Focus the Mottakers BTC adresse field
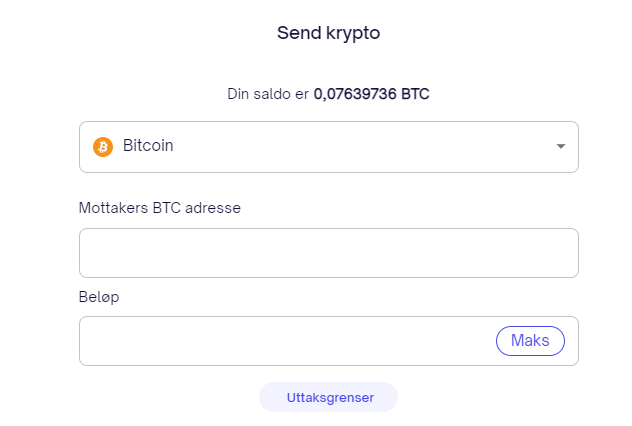The width and height of the screenshot is (632, 426). (x=328, y=253)
